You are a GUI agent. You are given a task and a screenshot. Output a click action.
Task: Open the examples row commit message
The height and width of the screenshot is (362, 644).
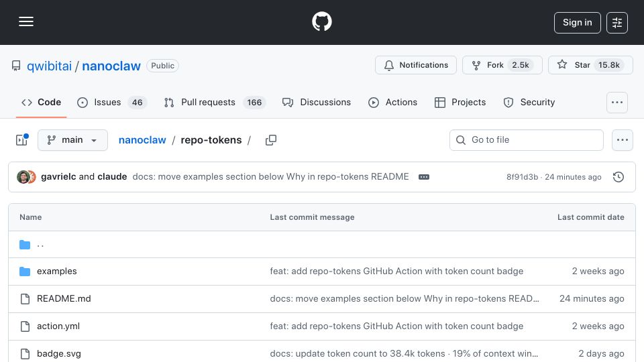396,271
